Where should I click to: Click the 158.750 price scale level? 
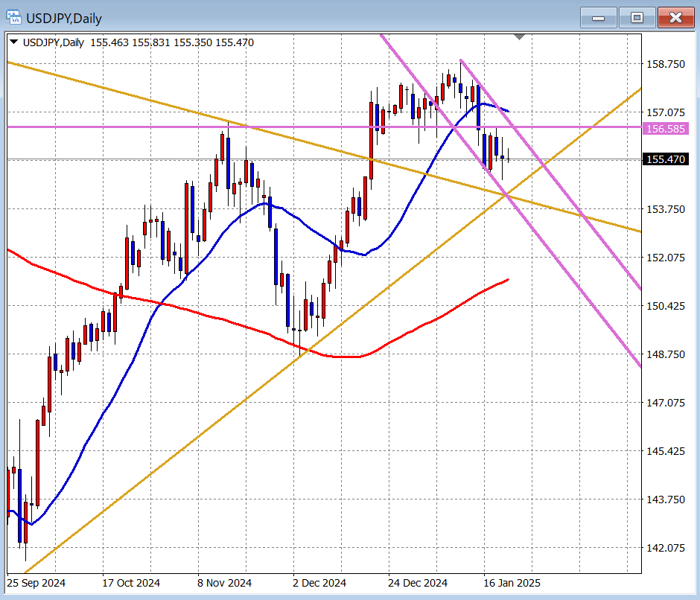pos(664,65)
